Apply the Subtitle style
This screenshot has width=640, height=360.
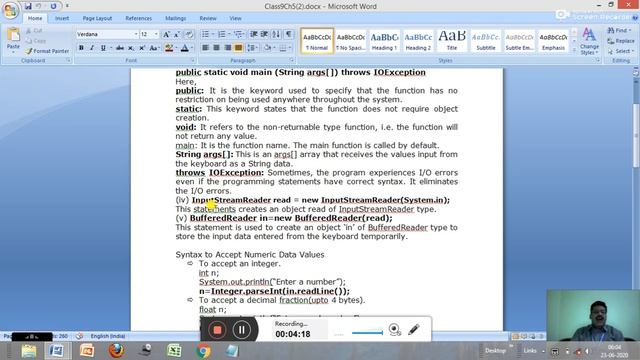click(486, 41)
